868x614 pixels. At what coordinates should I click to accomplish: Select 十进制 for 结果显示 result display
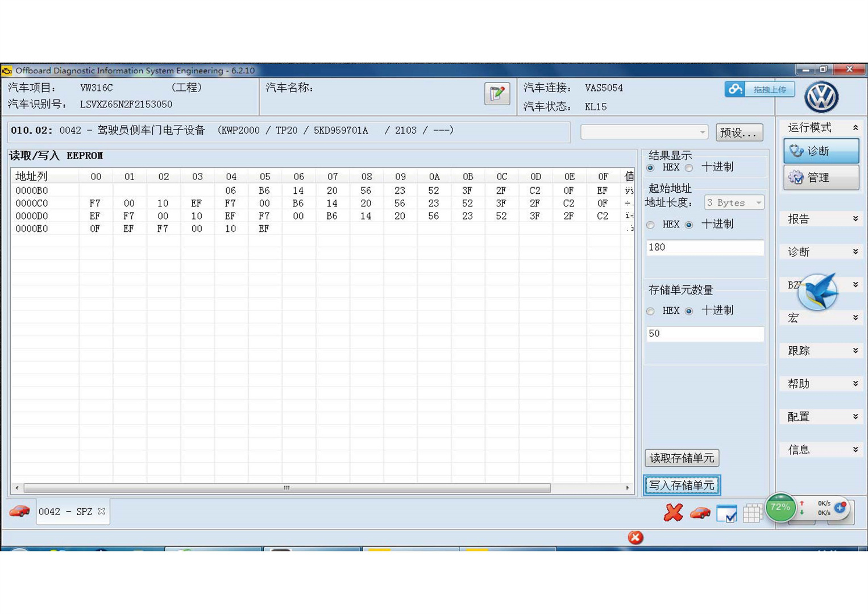click(689, 168)
